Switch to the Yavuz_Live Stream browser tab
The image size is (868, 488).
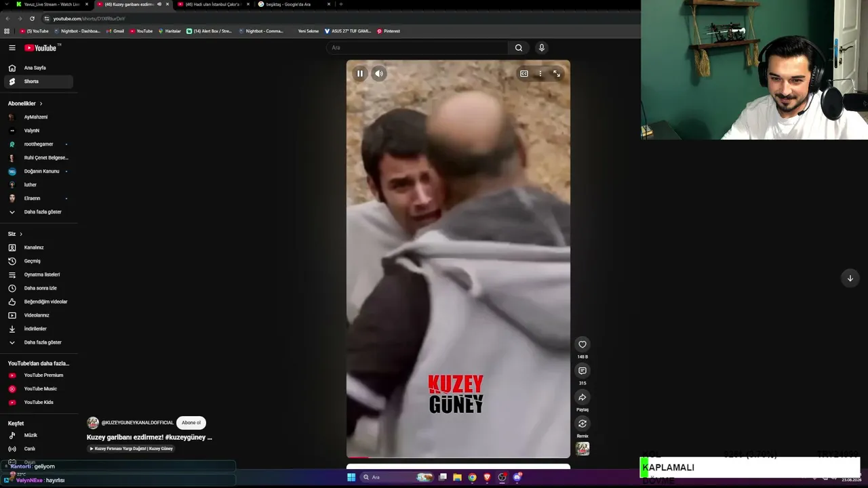click(52, 4)
